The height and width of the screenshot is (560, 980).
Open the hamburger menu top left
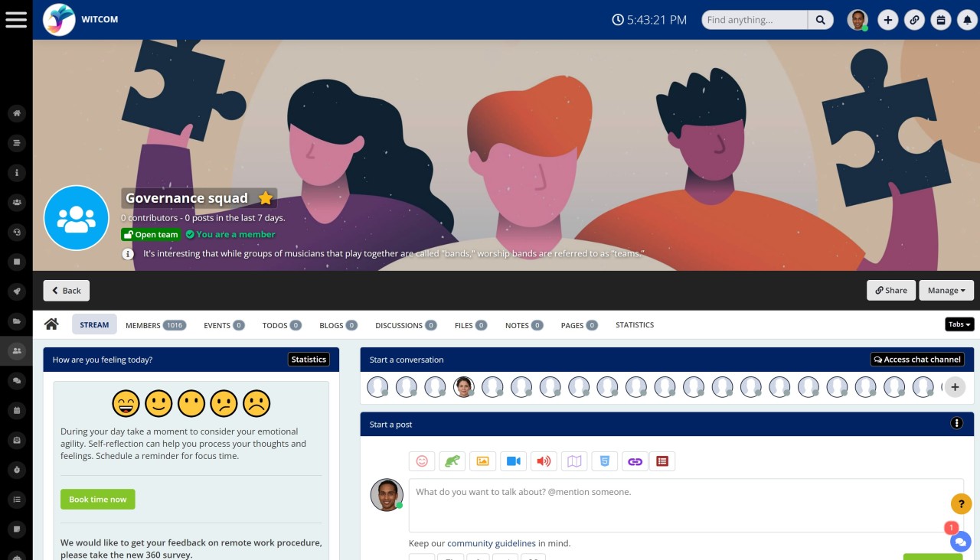click(x=16, y=19)
